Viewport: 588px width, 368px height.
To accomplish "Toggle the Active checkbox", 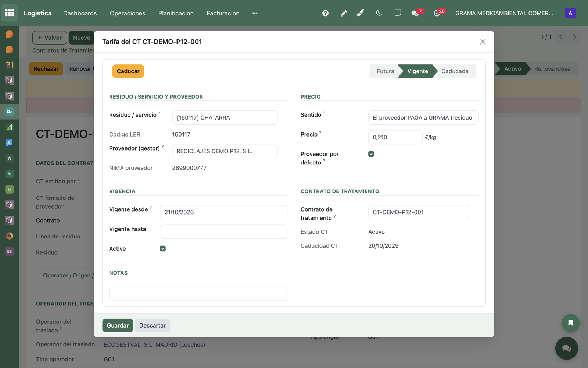I will [x=163, y=249].
